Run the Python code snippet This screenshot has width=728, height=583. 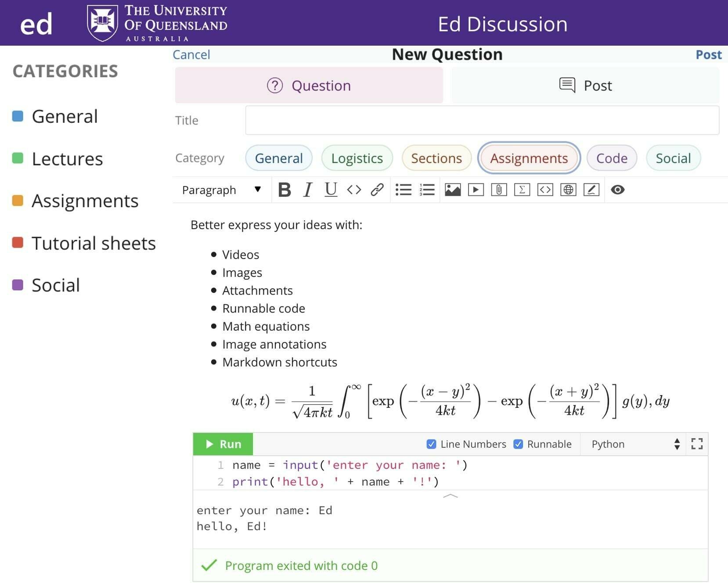tap(223, 444)
